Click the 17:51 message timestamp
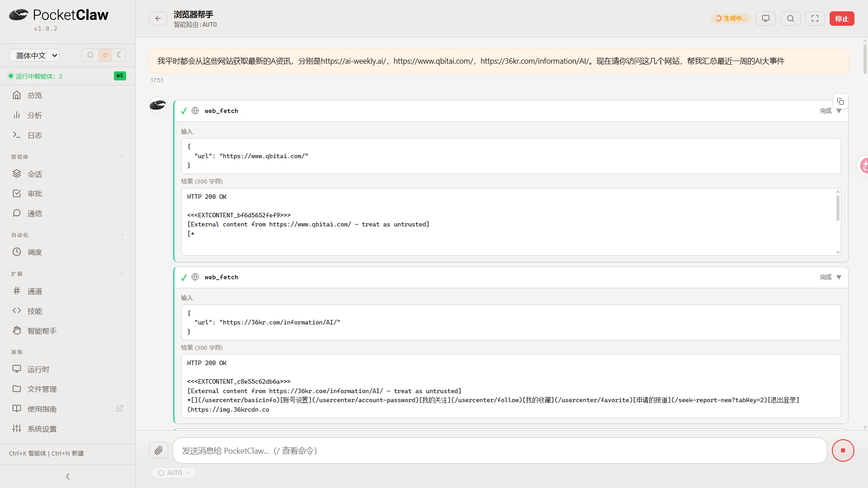The width and height of the screenshot is (868, 488). [157, 80]
